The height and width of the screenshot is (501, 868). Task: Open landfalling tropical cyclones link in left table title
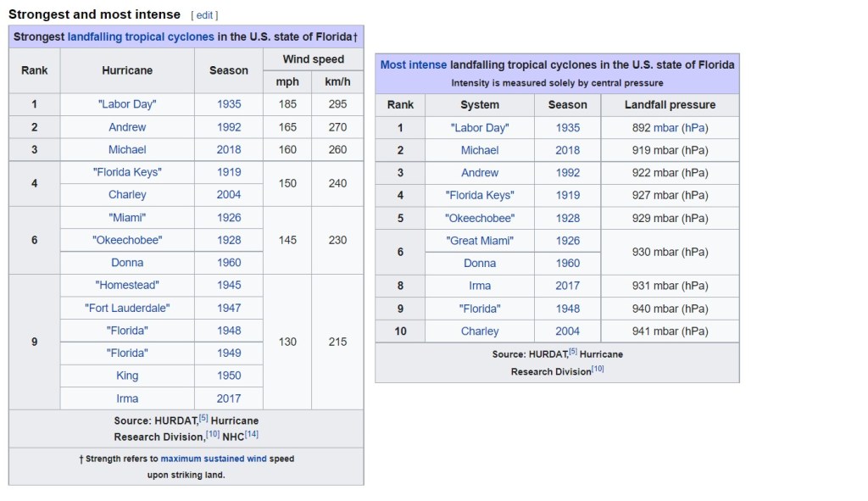pos(140,37)
